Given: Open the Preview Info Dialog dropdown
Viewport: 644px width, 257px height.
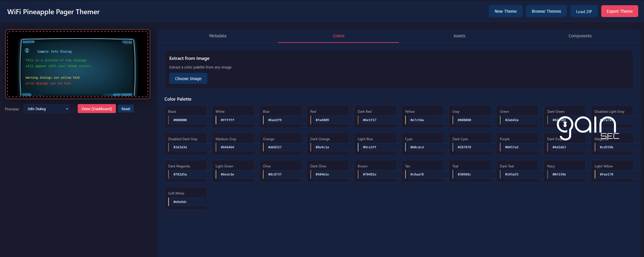Looking at the screenshot, I should tap(47, 109).
